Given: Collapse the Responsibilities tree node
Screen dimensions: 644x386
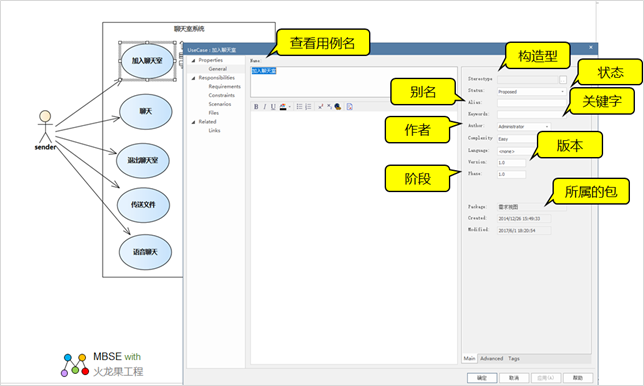Looking at the screenshot, I should click(193, 78).
